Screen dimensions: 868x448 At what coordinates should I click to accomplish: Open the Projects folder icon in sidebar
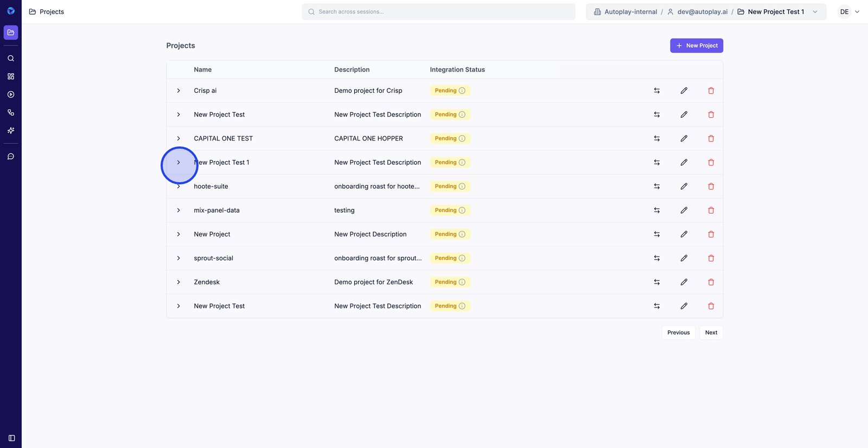click(11, 33)
